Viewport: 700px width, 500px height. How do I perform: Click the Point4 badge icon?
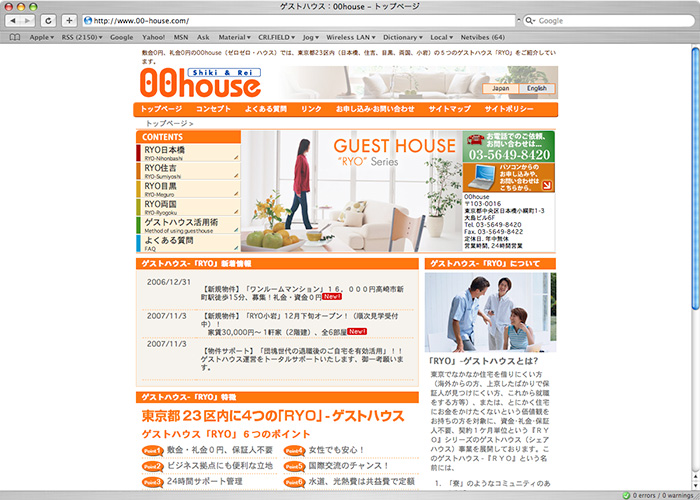pyautogui.click(x=294, y=451)
